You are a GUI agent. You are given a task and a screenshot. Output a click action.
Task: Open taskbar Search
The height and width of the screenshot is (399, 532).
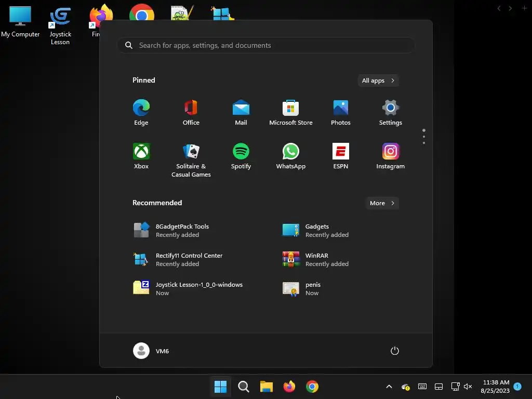point(244,386)
